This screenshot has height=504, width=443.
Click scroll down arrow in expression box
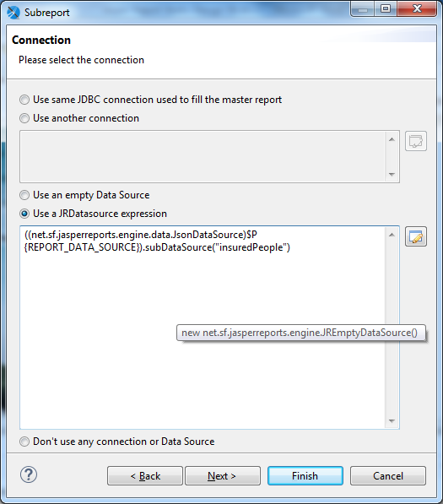[x=392, y=420]
